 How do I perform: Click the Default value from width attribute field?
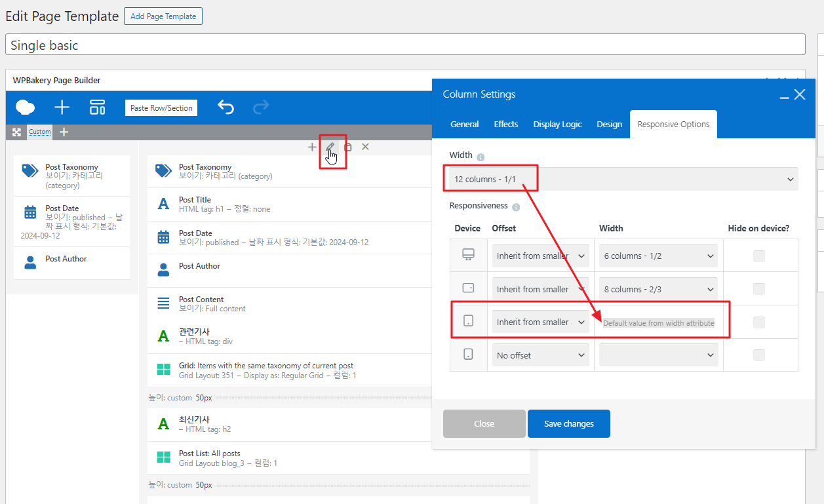coord(658,322)
